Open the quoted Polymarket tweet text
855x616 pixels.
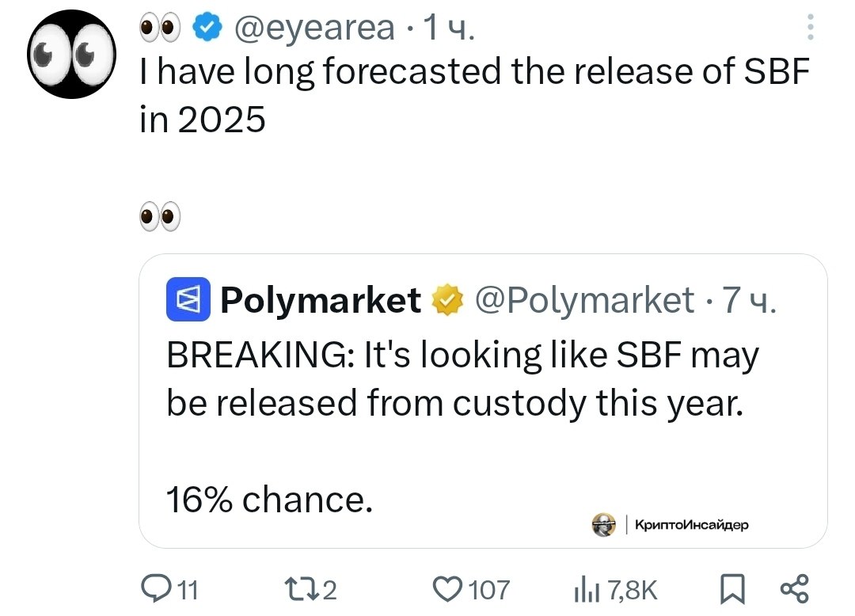point(462,379)
